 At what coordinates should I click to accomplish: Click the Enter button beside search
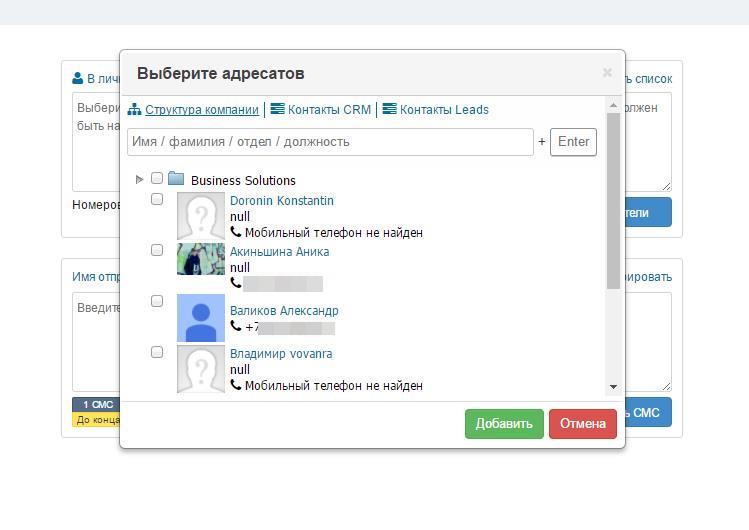(573, 142)
